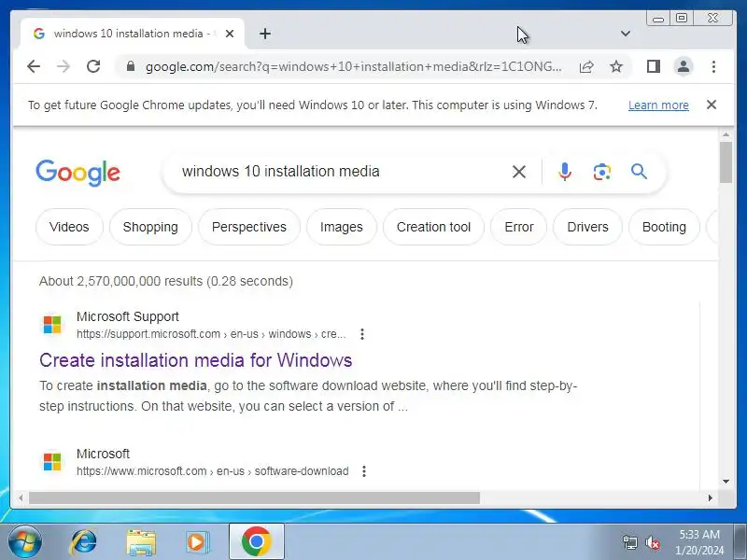This screenshot has height=560, width=747.
Task: Search by image with Google Lens
Action: click(601, 172)
